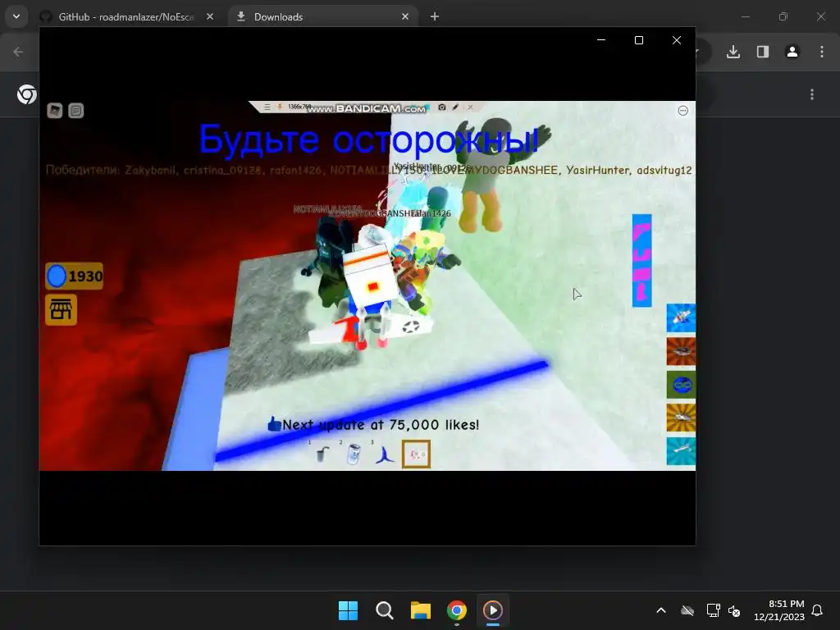
Task: Minimize the video player window
Action: pyautogui.click(x=601, y=40)
